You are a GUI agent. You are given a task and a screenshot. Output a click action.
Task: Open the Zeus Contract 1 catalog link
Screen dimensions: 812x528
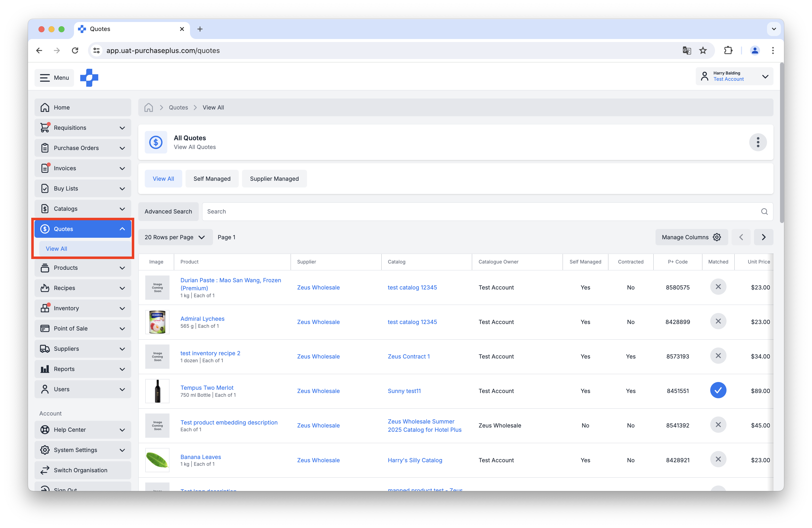409,356
